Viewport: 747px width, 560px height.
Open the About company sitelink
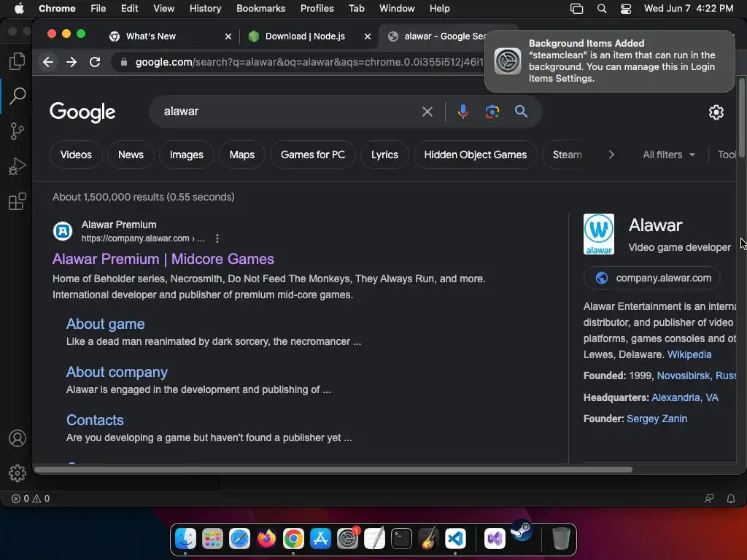tap(117, 372)
